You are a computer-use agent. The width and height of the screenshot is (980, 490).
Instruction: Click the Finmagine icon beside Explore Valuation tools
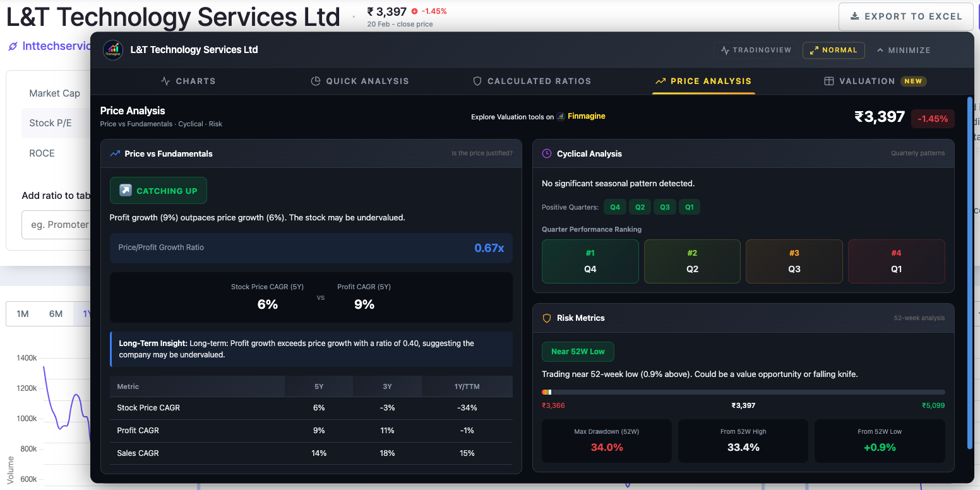click(561, 116)
